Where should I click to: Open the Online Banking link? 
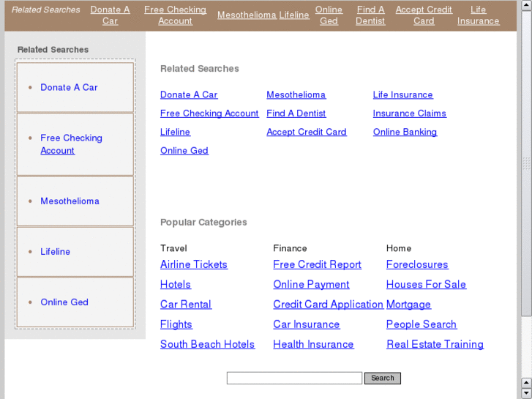[x=405, y=132]
